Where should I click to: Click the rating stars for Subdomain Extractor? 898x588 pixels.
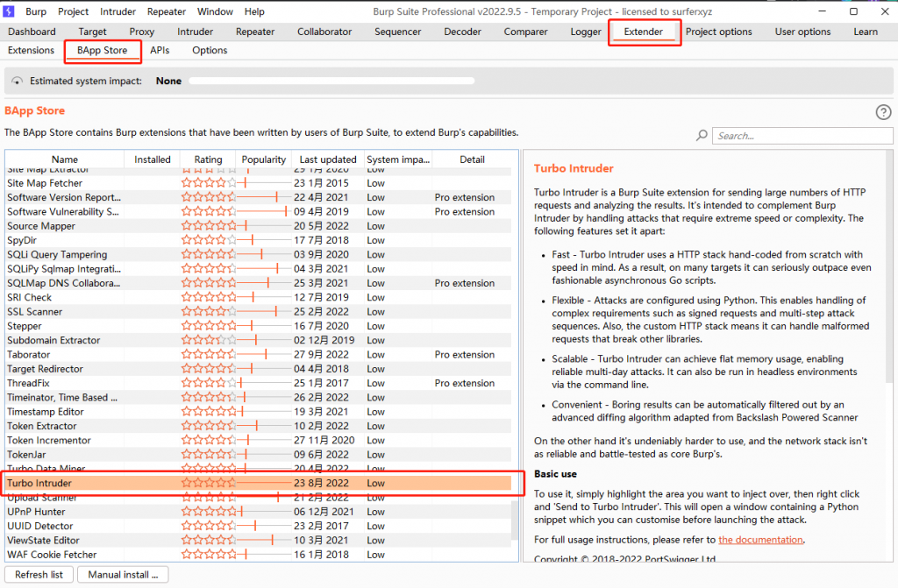[x=208, y=340]
